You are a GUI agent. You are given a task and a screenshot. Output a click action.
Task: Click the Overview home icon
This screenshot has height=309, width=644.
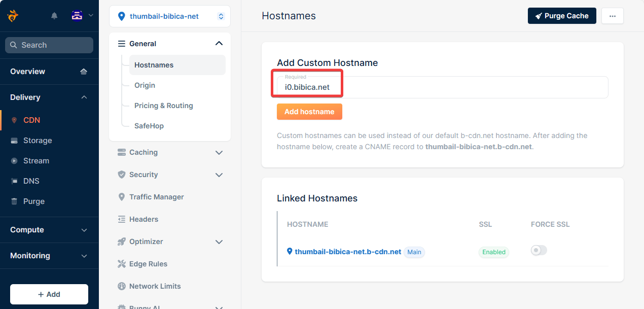coord(84,72)
